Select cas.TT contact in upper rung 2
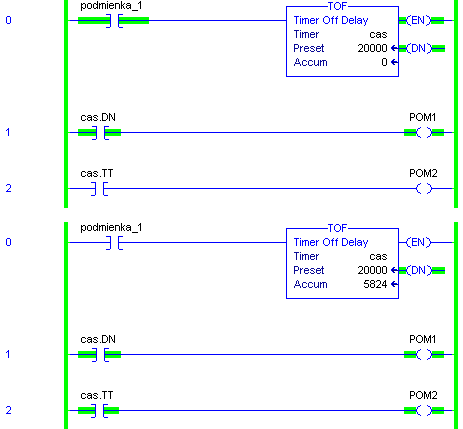463x429 pixels. click(x=100, y=189)
